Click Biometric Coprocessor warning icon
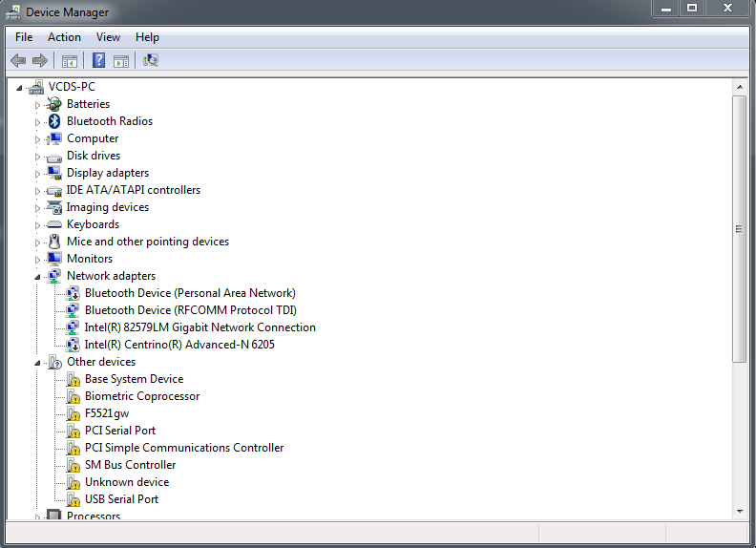The height and width of the screenshot is (548, 756). click(x=73, y=396)
